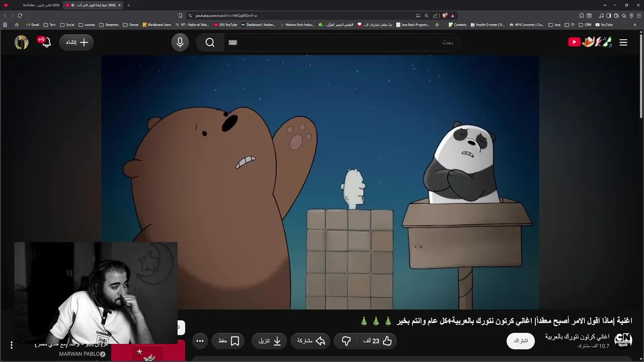Image resolution: width=644 pixels, height=362 pixels.
Task: Open the apps grid icon in bookmarks bar
Action: point(5,25)
